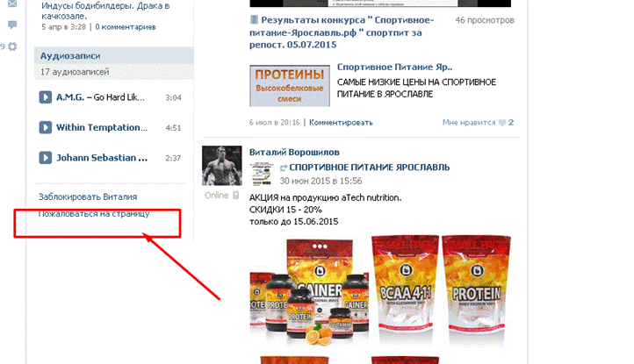Open the 17 аудиозаписей list

[75, 72]
